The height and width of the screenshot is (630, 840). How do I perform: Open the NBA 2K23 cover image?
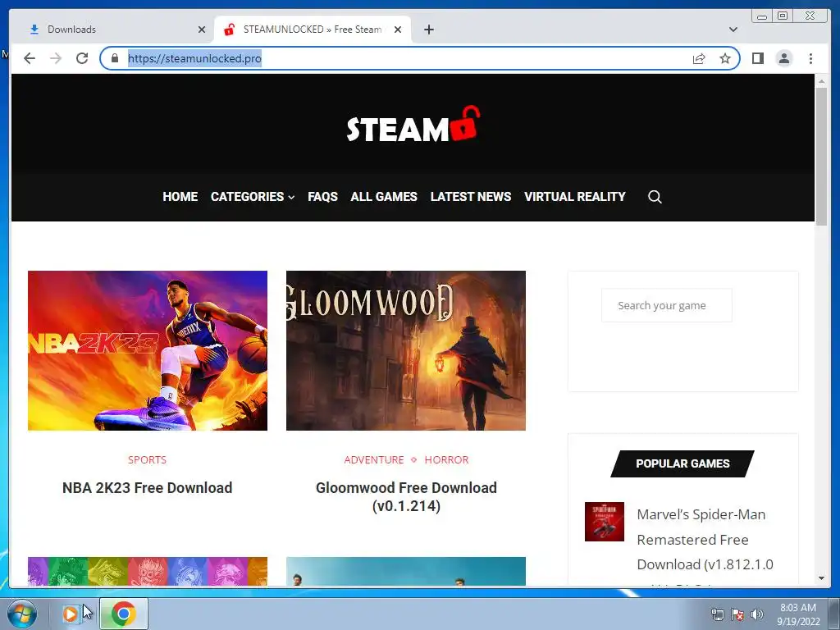[x=148, y=350]
